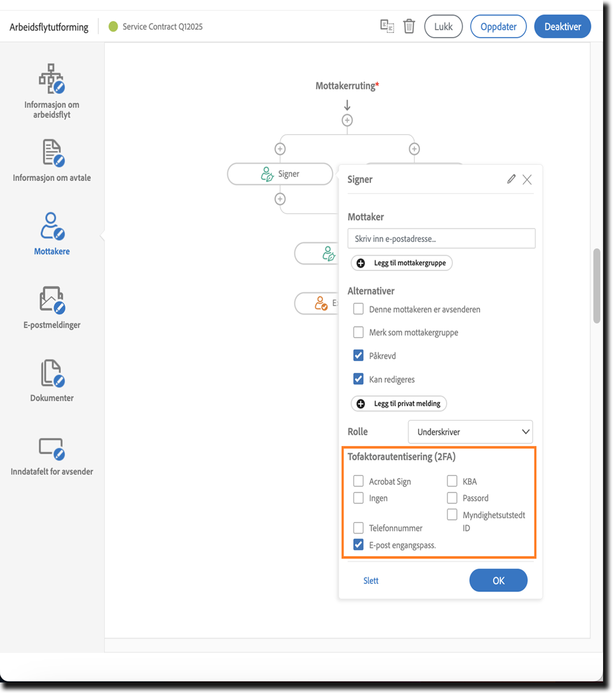Click the pencil edit icon in Signer panel
This screenshot has width=616, height=697.
pyautogui.click(x=511, y=179)
